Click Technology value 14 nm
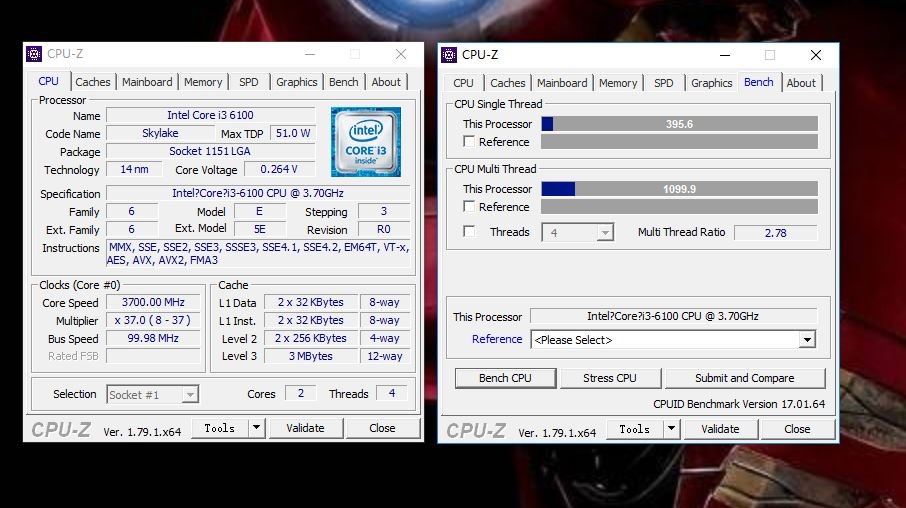The image size is (906, 508). point(134,169)
